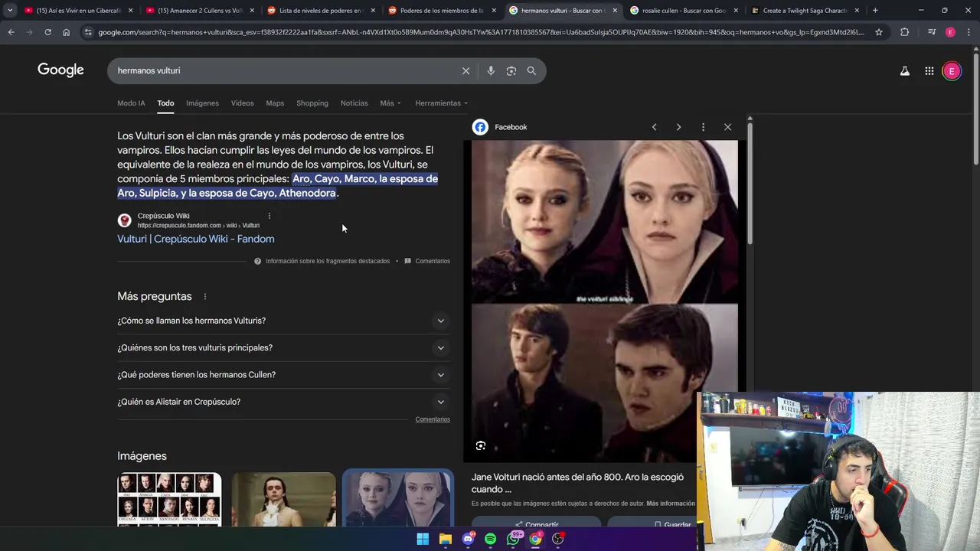Go to the previous image in the preview panel

654,127
